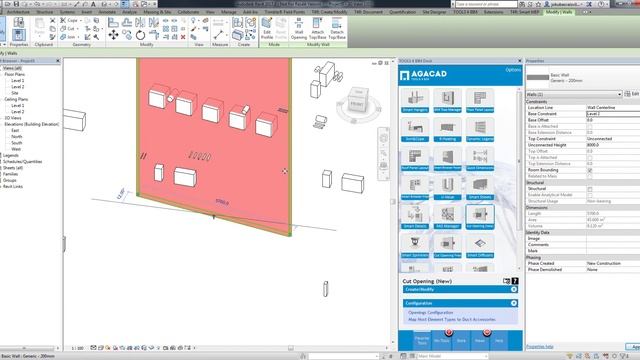The width and height of the screenshot is (640, 360).
Task: Collapse the Configuration section
Action: [x=514, y=303]
